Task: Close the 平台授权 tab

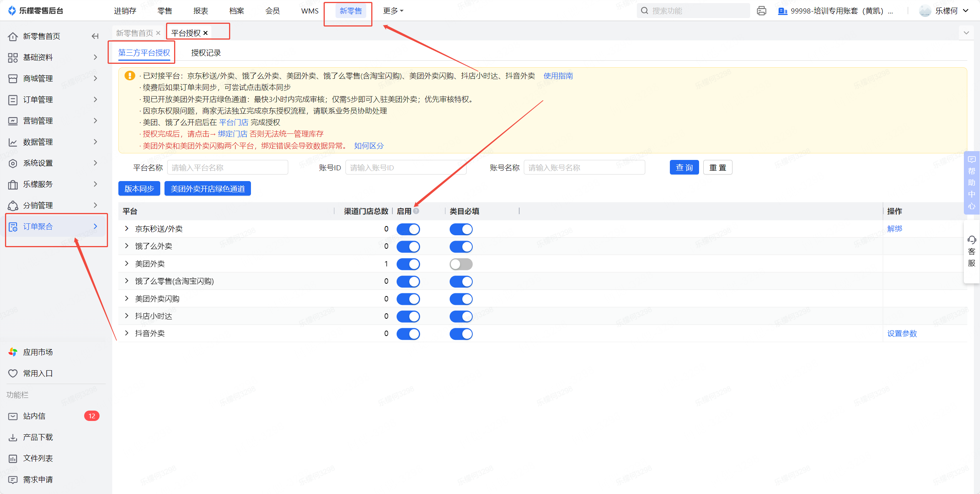Action: pyautogui.click(x=206, y=33)
